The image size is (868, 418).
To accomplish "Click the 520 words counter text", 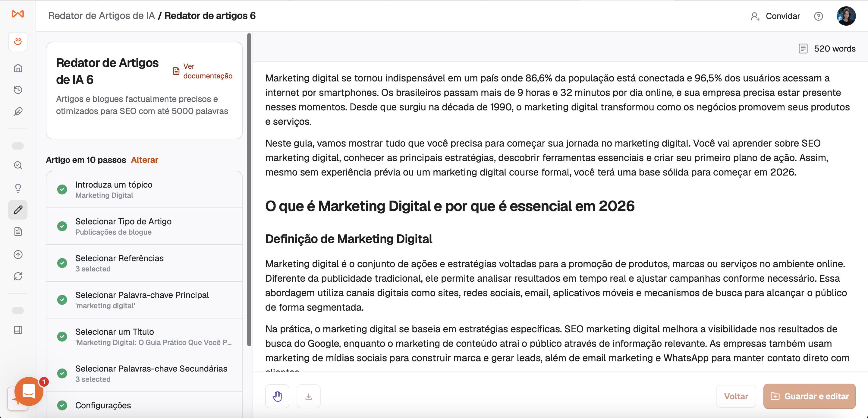I will [x=835, y=49].
